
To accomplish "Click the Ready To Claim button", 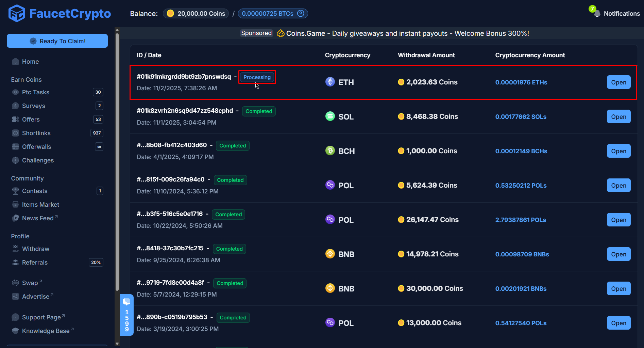I will [57, 41].
